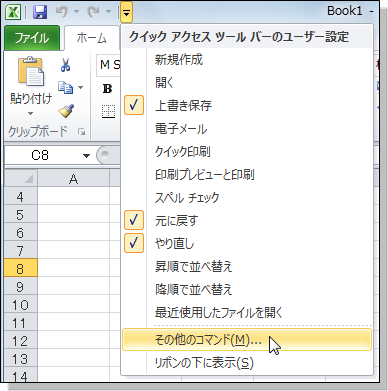This screenshot has height=391, width=388.
Task: Select row 4 header
Action: pyautogui.click(x=21, y=197)
